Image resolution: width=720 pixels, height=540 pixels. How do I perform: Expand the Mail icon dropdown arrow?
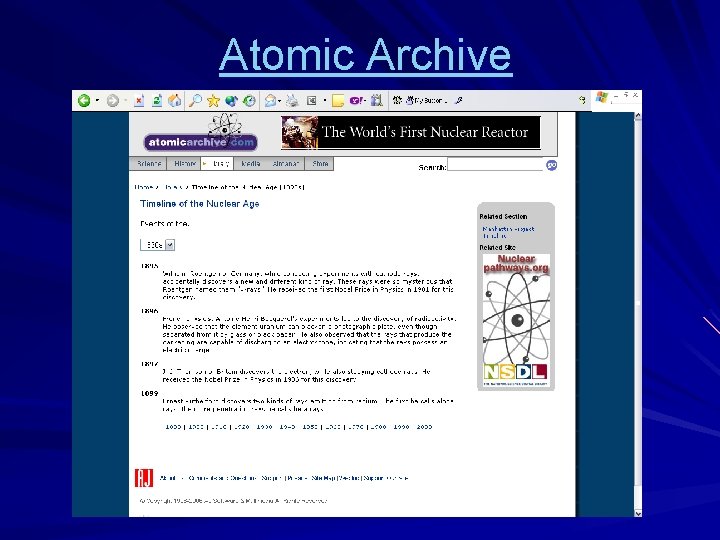click(x=279, y=101)
